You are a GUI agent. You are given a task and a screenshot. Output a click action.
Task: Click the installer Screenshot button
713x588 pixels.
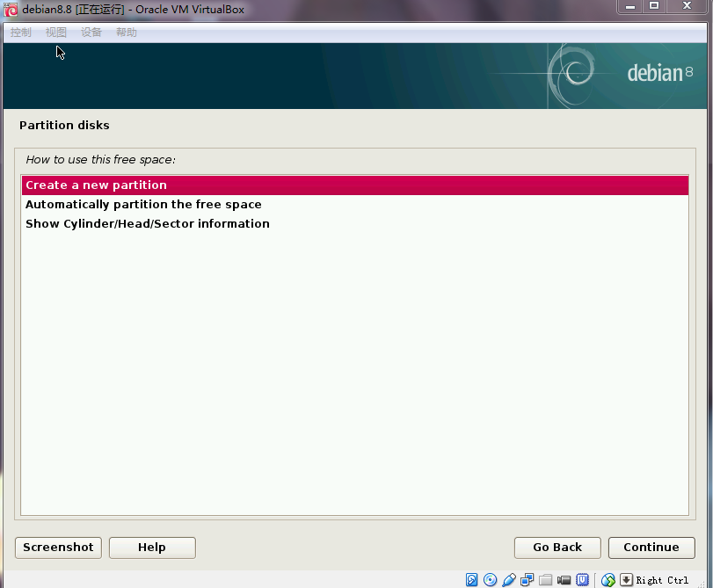(x=58, y=548)
